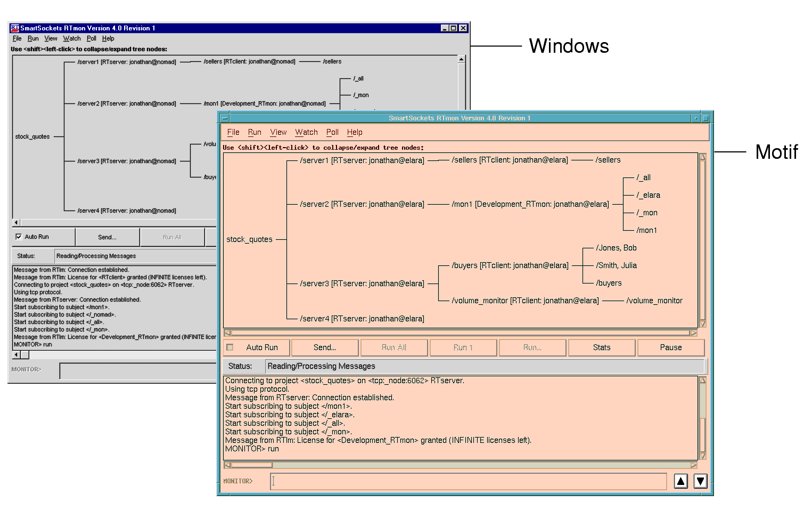Click Send... button in Windows window
The height and width of the screenshot is (510, 812).
[x=107, y=237]
